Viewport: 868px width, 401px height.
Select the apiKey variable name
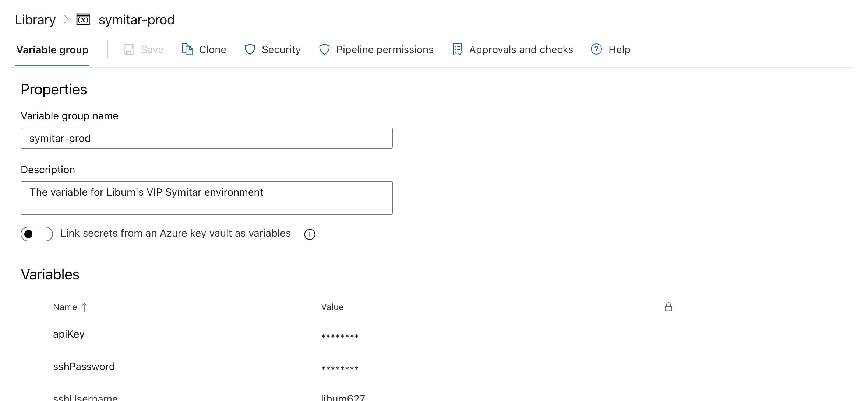tap(69, 334)
